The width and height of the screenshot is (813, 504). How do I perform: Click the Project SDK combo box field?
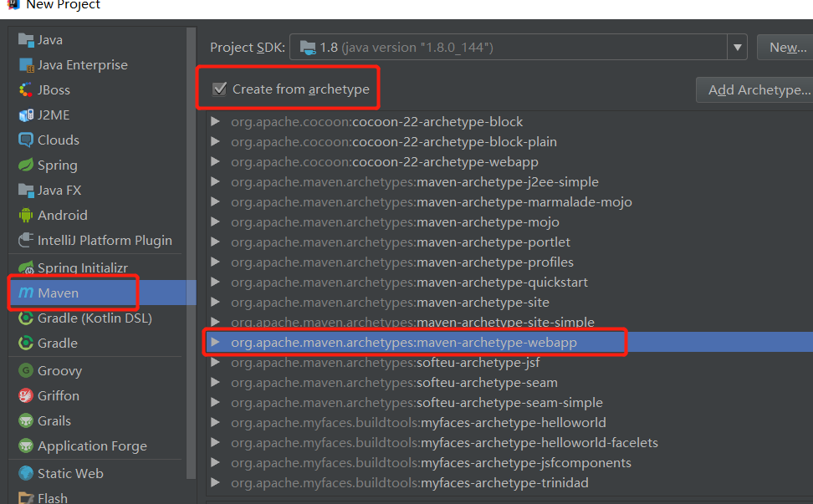518,48
